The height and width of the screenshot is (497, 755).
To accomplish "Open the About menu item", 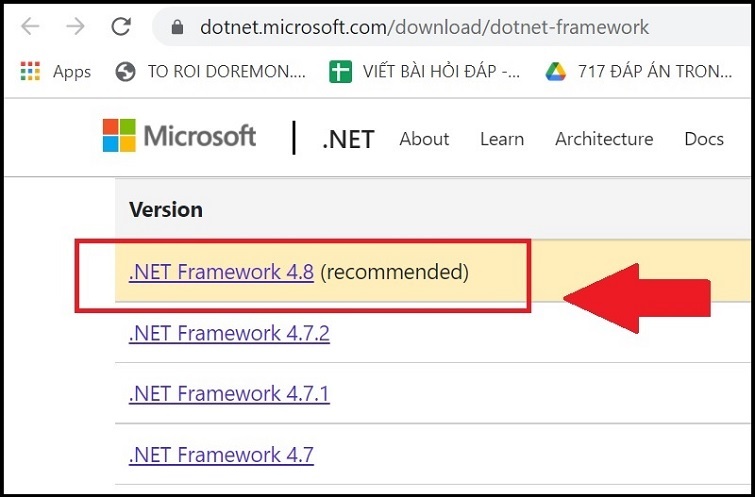I will click(424, 139).
